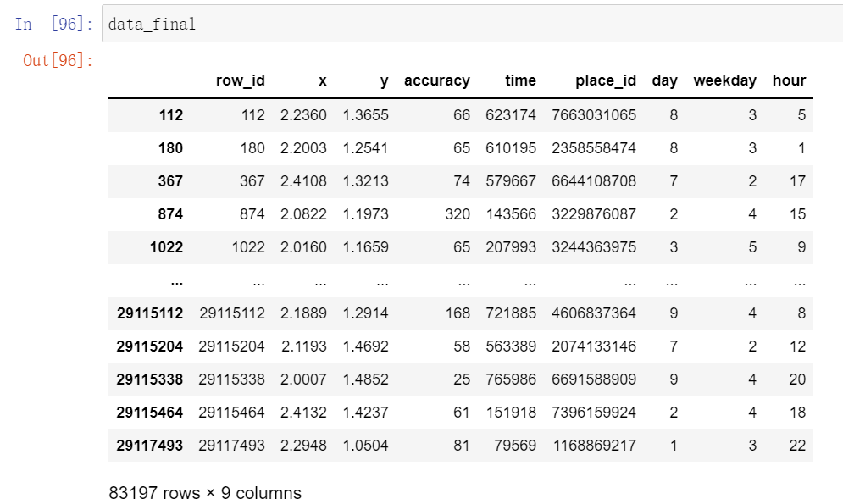Click the Out[96] output prompt label
The image size is (843, 504).
(x=58, y=61)
